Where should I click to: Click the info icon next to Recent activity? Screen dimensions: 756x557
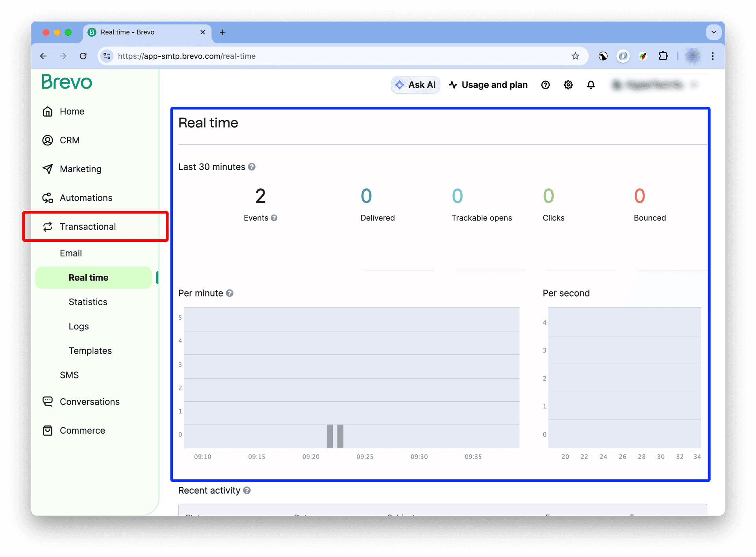[x=247, y=490]
